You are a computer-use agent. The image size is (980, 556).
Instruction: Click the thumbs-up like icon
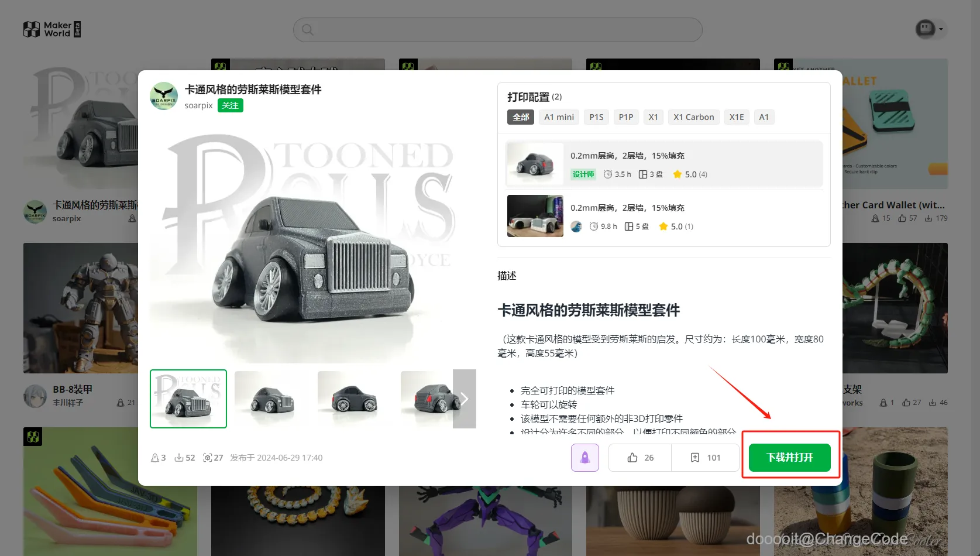tap(633, 457)
